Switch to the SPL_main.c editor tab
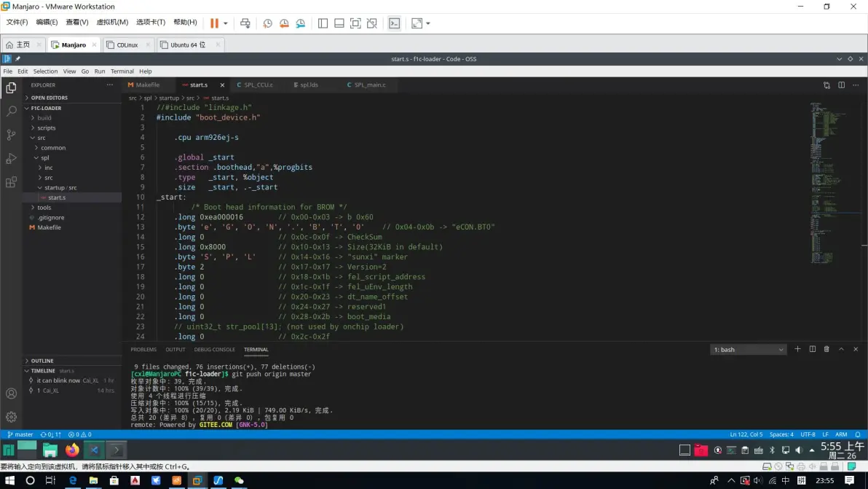This screenshot has height=489, width=868. coord(370,85)
